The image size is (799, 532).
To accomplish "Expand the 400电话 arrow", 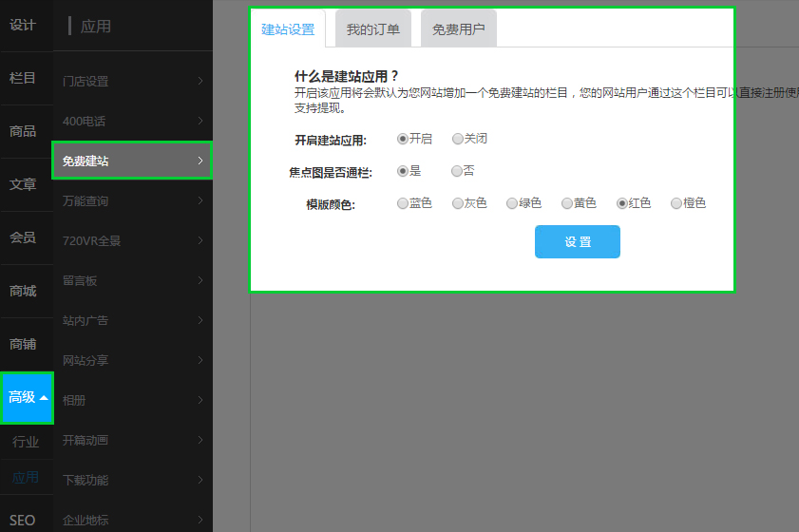I will [x=200, y=122].
